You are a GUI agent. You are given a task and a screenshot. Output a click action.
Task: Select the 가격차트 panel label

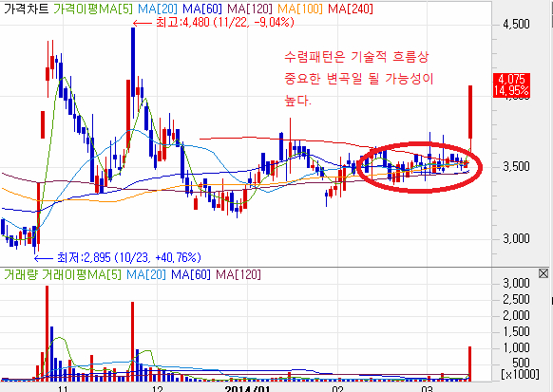pos(26,9)
